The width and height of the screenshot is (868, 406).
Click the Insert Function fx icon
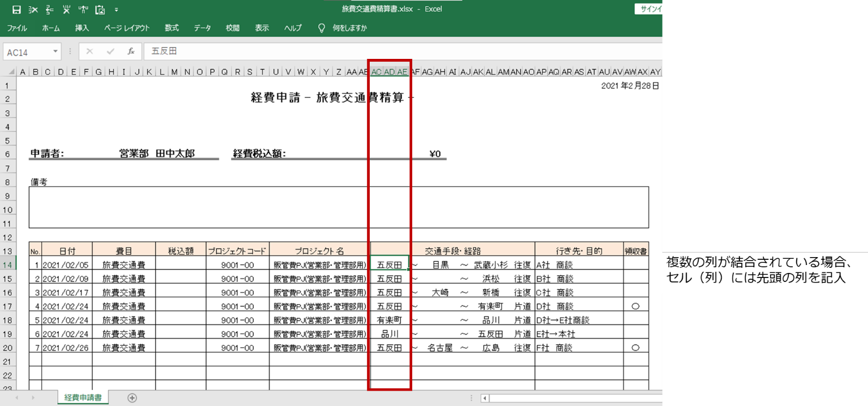tap(131, 50)
